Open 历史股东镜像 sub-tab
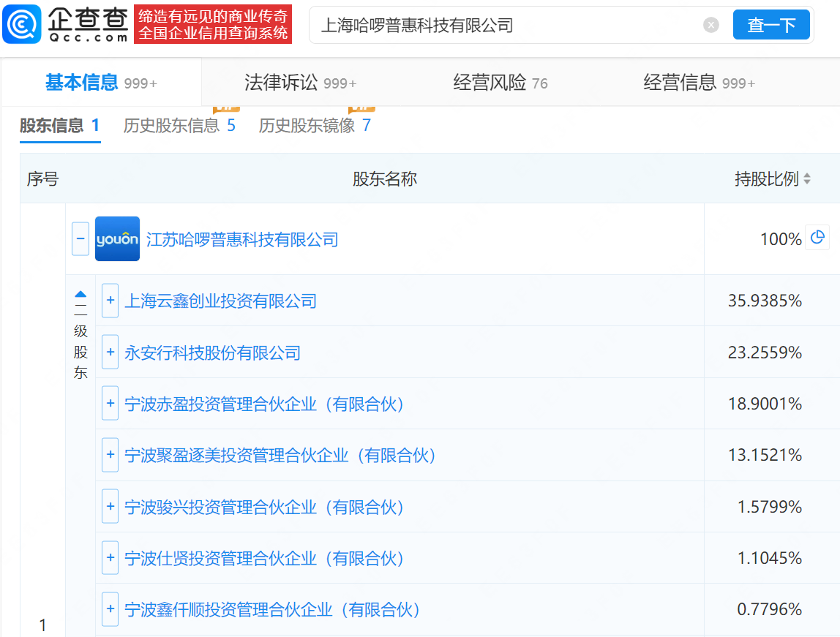 coord(315,126)
